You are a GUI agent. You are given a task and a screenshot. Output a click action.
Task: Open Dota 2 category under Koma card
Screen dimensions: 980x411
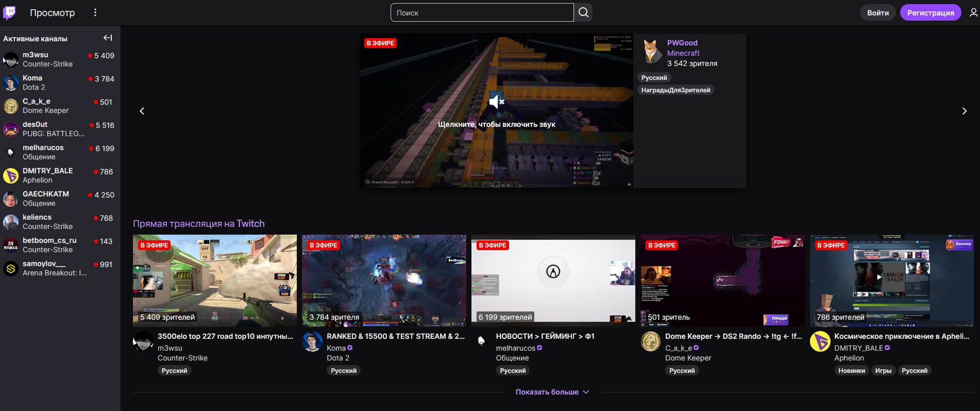click(x=338, y=358)
